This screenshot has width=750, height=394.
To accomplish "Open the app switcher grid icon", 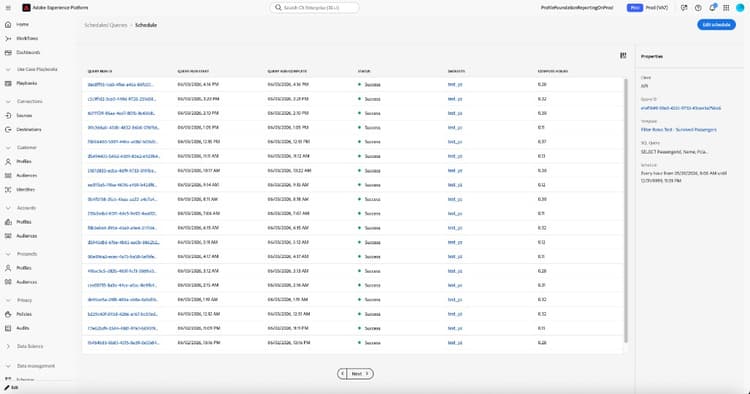I will click(x=726, y=8).
